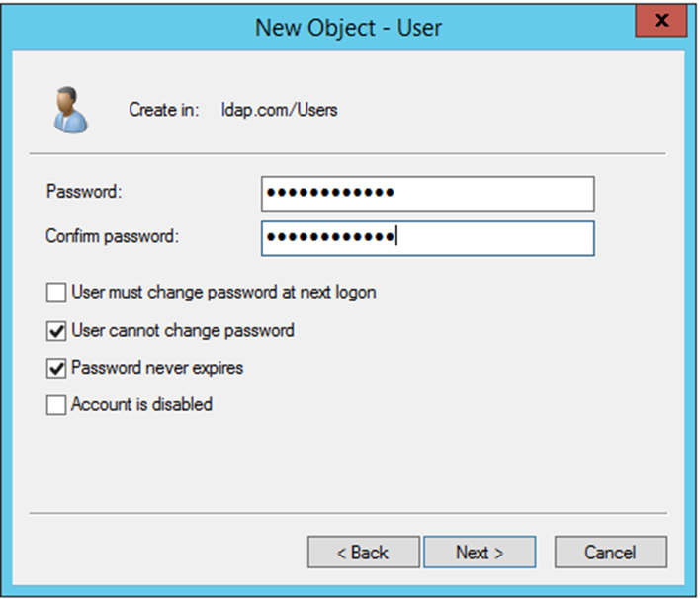
Task: Focus the Password input field
Action: click(428, 194)
